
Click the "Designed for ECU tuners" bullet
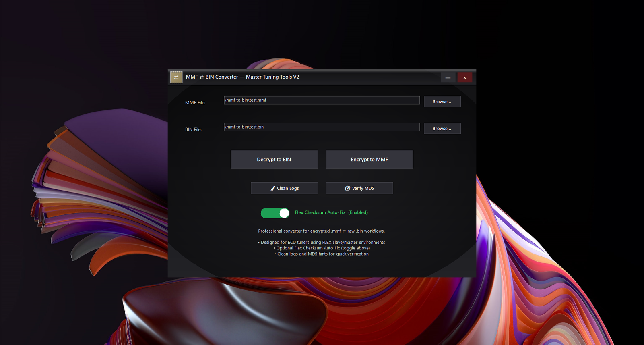[x=321, y=242]
